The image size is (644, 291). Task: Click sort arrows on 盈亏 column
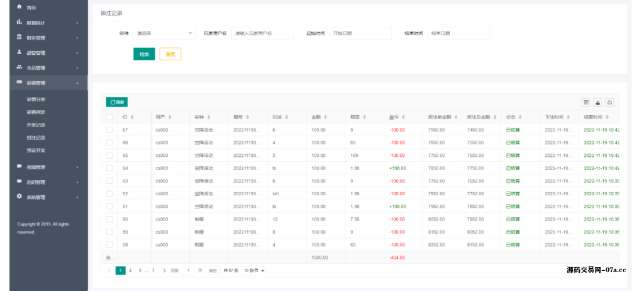[x=404, y=117]
